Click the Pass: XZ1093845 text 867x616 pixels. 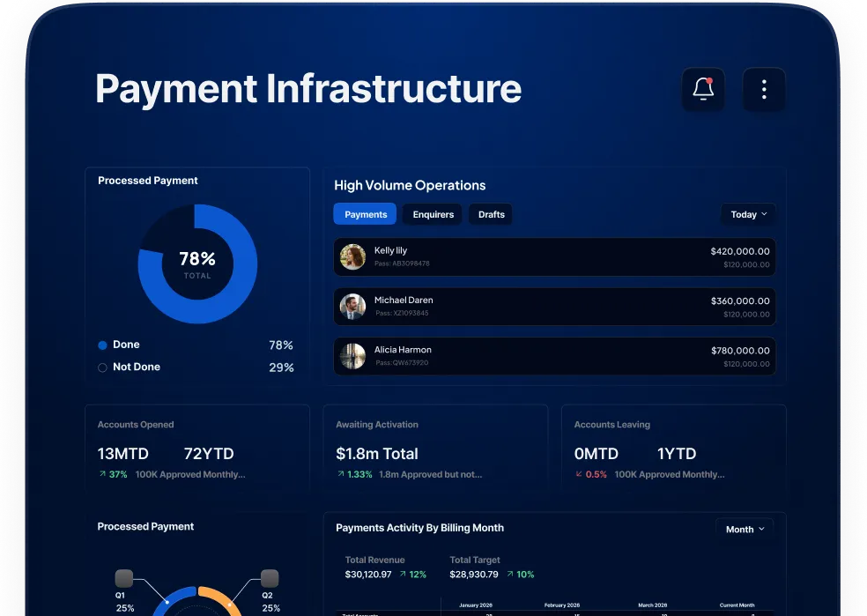(x=402, y=313)
